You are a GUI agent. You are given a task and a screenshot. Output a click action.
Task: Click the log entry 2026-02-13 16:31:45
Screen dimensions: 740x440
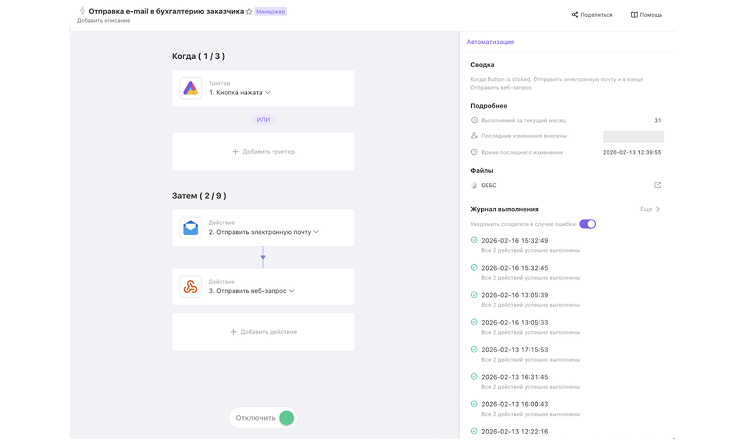(514, 377)
